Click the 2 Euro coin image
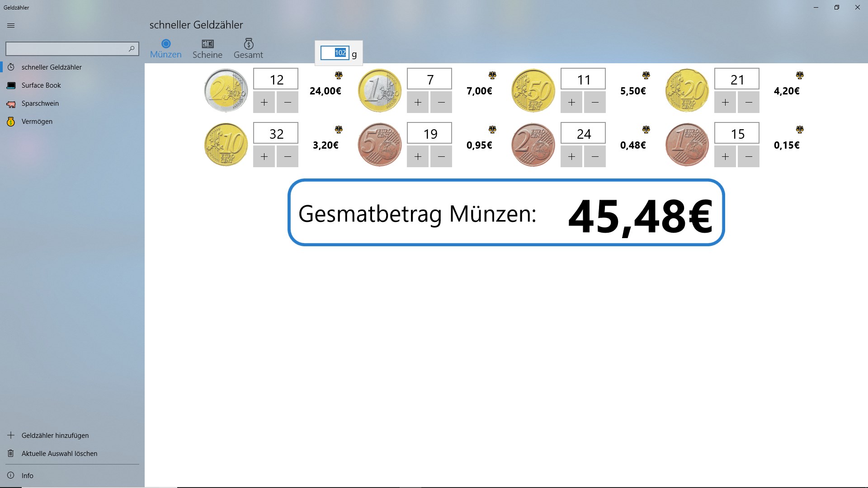 [x=226, y=90]
